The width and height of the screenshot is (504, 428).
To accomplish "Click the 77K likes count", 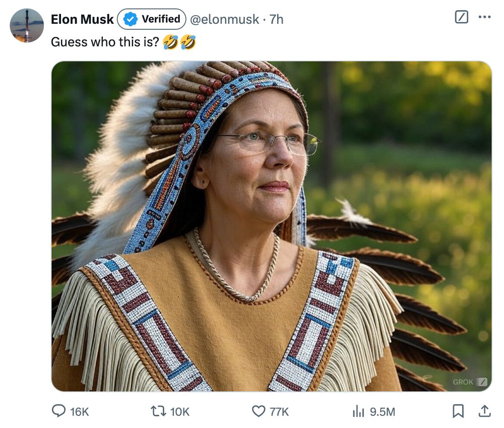I will tap(279, 411).
